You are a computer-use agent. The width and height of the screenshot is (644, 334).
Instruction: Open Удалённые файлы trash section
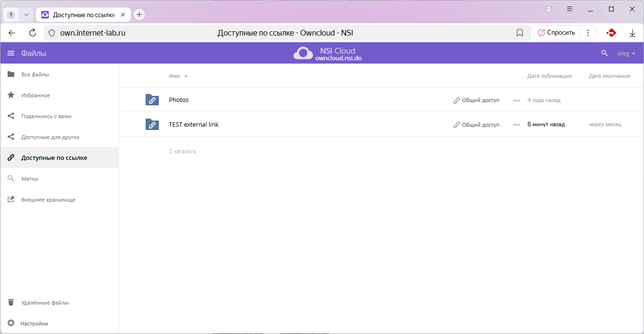[x=45, y=303]
